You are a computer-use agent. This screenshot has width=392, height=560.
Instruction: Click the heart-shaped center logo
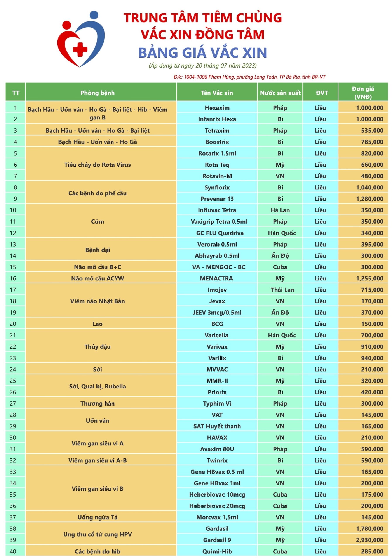click(81, 39)
